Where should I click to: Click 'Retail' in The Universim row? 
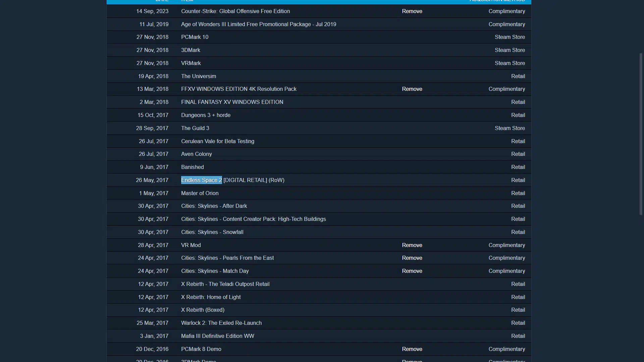518,76
